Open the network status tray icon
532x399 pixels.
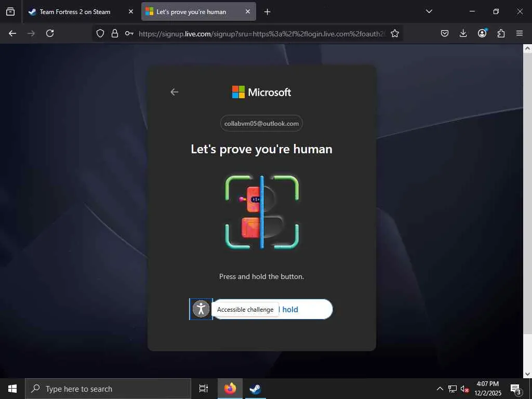[x=453, y=389]
